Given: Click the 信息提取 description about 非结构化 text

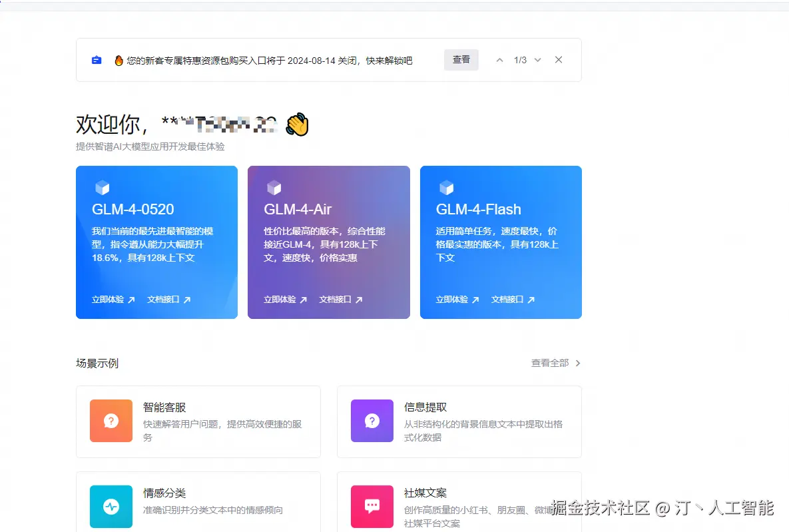Looking at the screenshot, I should 483,431.
